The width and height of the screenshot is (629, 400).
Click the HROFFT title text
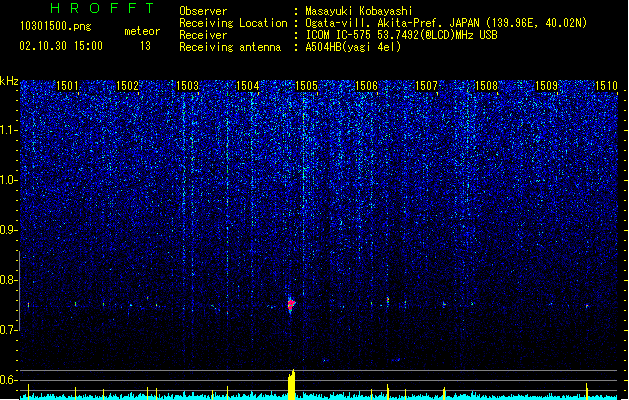pos(103,8)
